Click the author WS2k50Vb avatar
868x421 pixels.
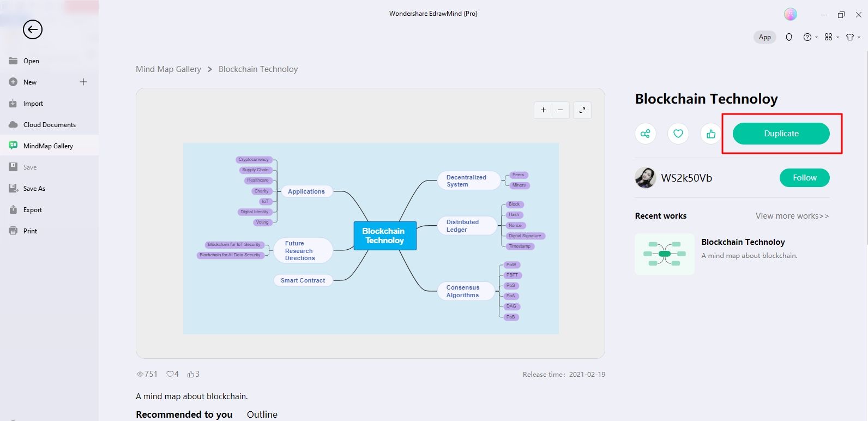[x=646, y=178]
